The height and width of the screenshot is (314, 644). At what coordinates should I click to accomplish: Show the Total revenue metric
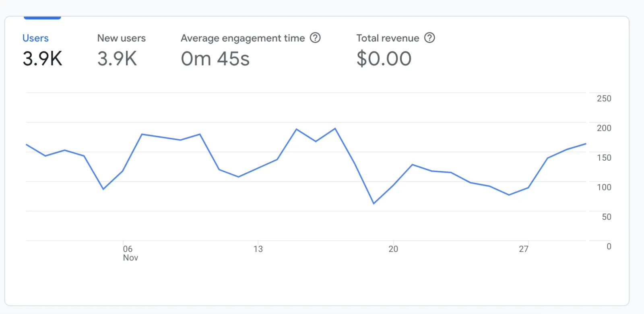387,38
